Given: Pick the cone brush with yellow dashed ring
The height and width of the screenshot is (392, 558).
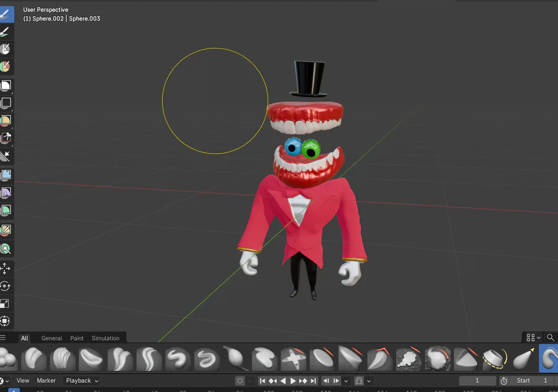Looking at the screenshot, I should 495,358.
